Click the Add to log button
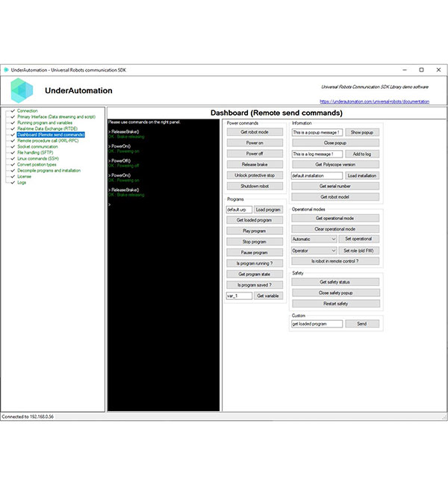448x485 pixels. 362,154
